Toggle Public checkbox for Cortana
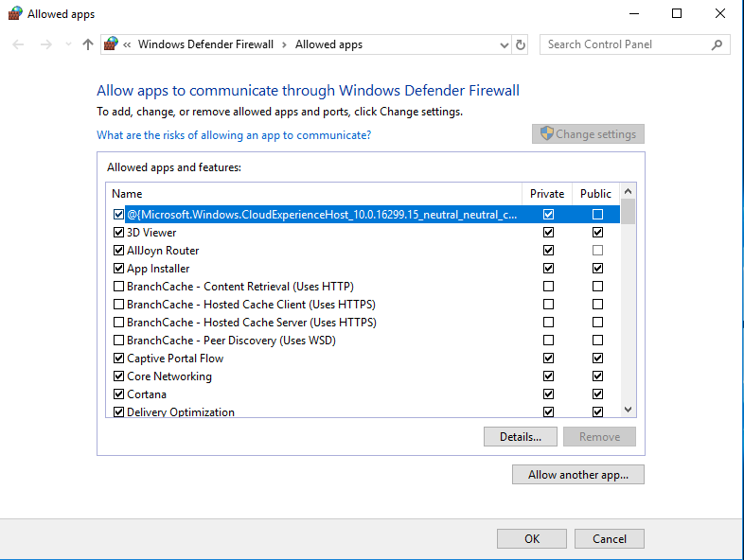Image resolution: width=744 pixels, height=560 pixels. click(597, 394)
